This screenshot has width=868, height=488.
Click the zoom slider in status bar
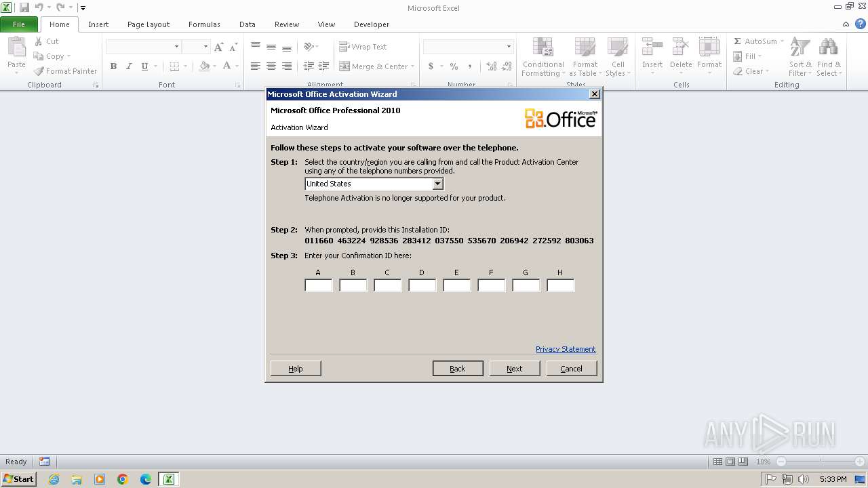tap(821, 462)
